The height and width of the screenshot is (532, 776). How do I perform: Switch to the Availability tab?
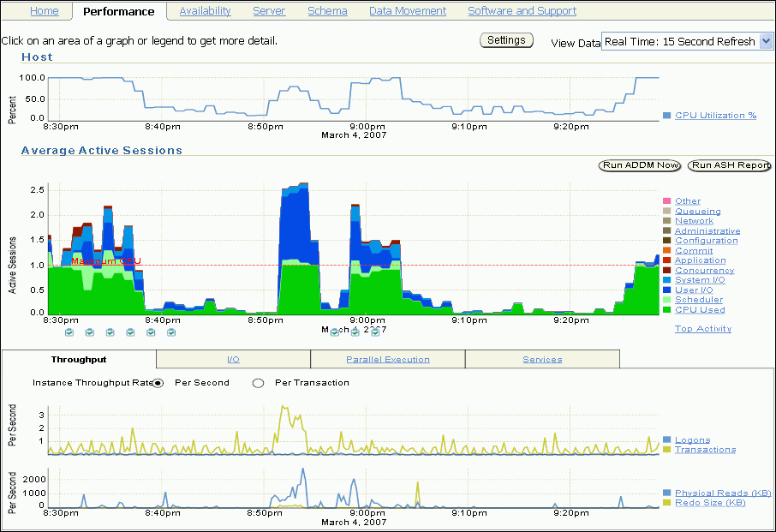click(x=205, y=11)
